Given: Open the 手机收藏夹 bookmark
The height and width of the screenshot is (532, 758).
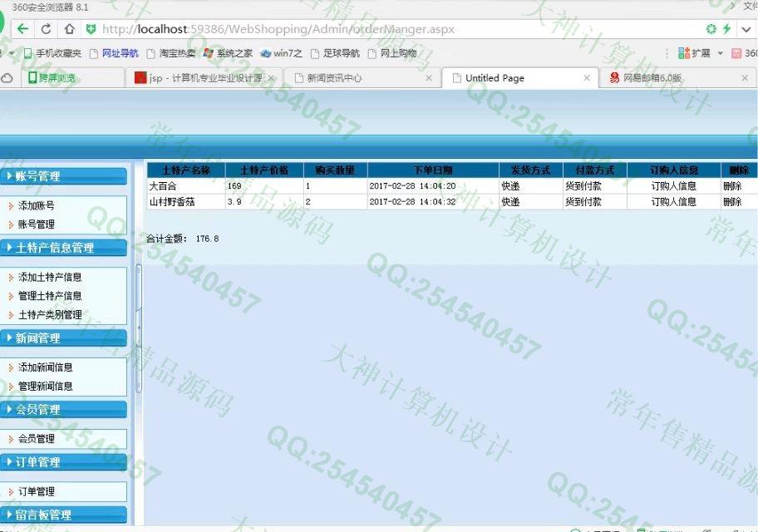Looking at the screenshot, I should 52,53.
